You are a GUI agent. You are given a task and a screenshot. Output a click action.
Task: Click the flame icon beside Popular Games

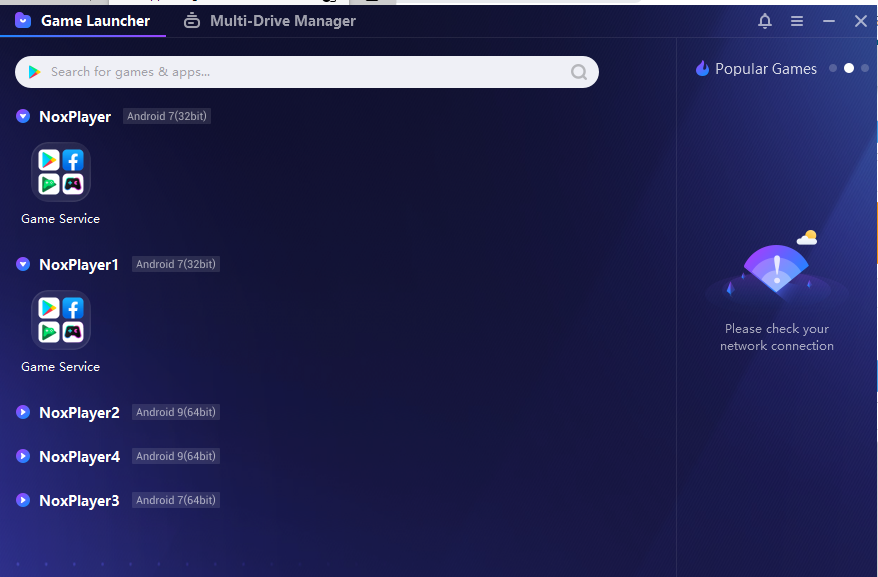[702, 68]
